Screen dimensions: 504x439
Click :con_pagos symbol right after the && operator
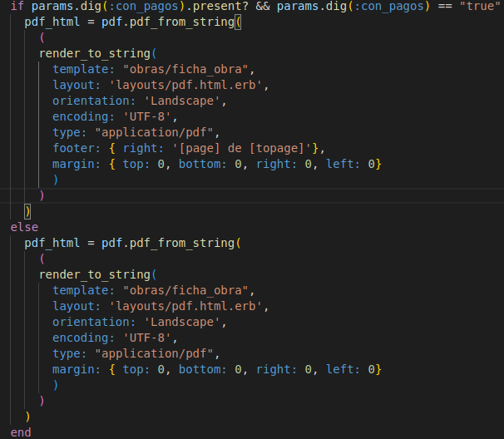click(x=389, y=6)
